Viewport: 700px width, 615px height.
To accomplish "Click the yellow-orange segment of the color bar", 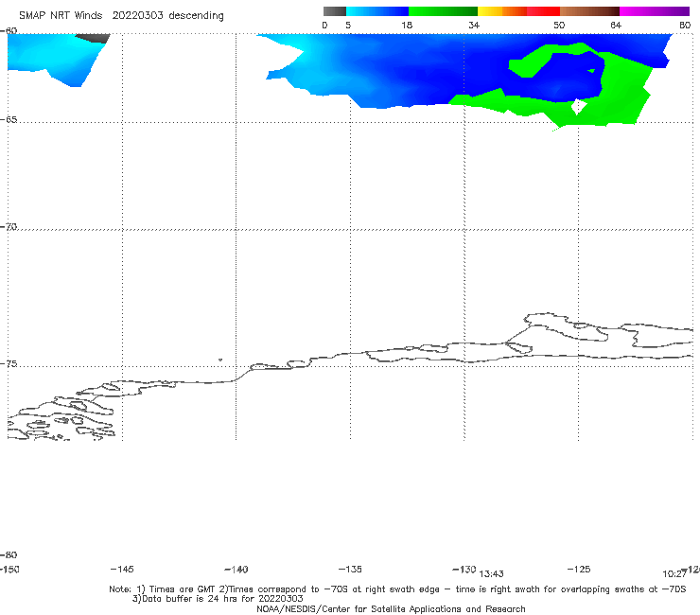I will (502, 11).
